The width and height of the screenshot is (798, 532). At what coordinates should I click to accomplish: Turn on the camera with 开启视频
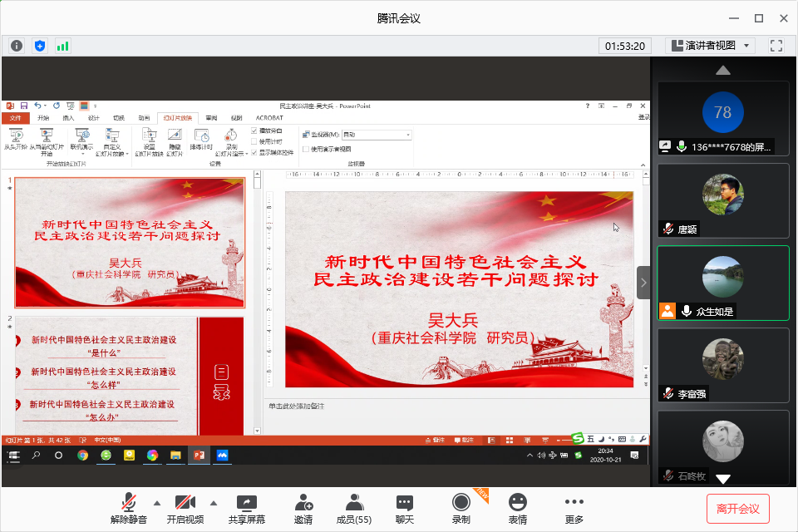point(185,508)
